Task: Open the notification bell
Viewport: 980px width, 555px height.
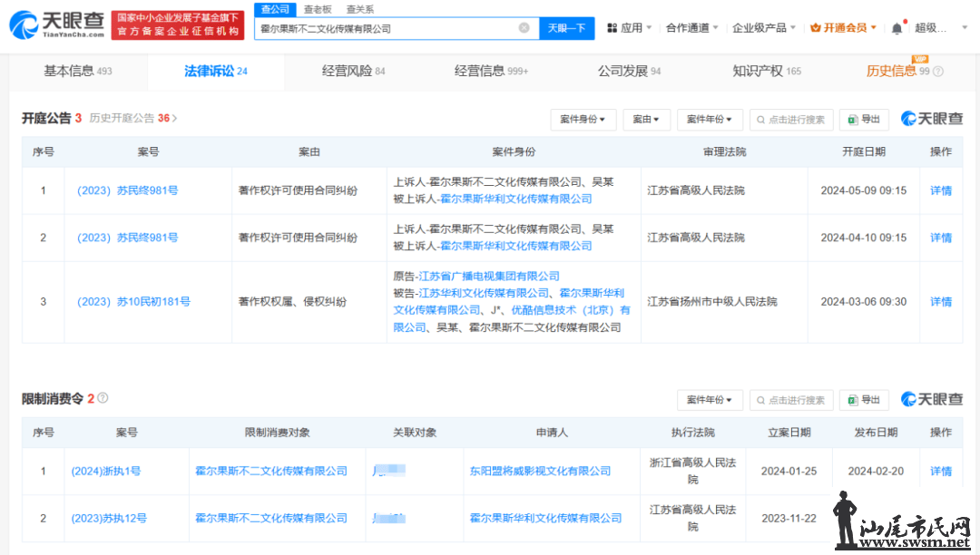Action: tap(897, 28)
